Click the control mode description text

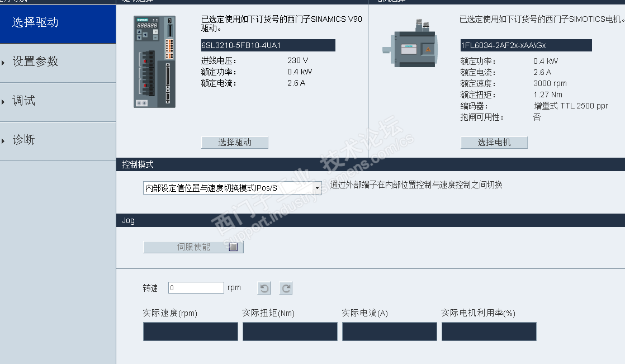pos(416,185)
